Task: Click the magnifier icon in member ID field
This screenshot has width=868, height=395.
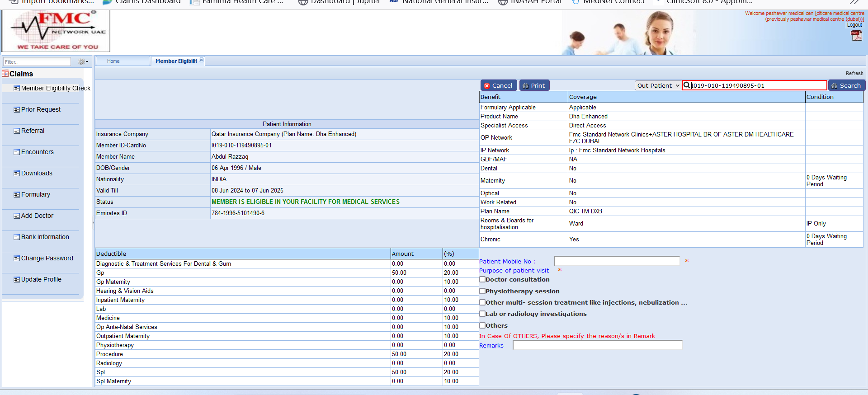Action: click(687, 85)
